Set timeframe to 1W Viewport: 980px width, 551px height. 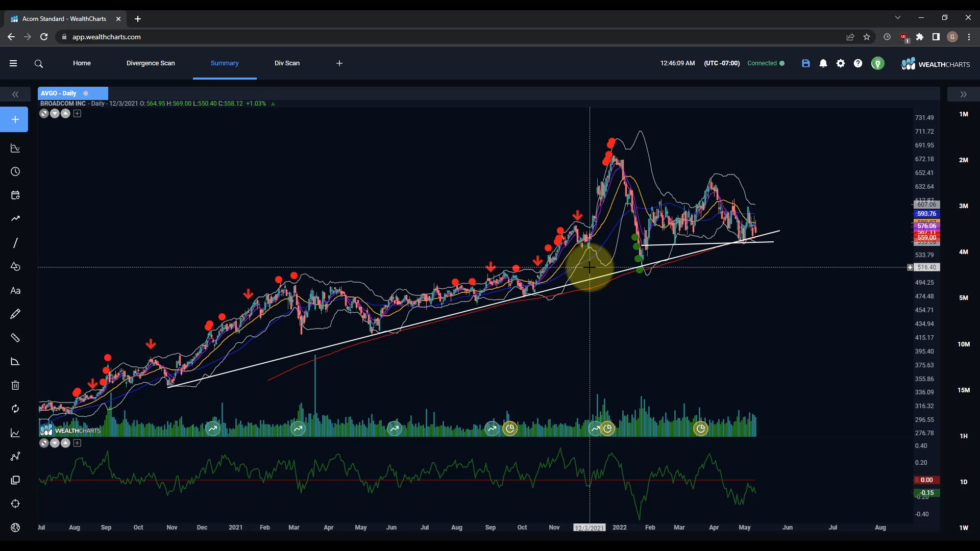[x=964, y=528]
